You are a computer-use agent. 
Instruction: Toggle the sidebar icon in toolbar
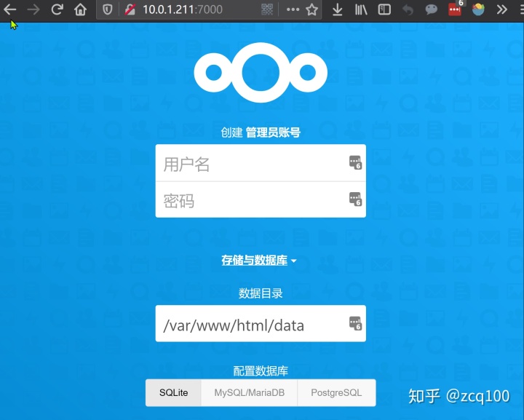[x=384, y=9]
